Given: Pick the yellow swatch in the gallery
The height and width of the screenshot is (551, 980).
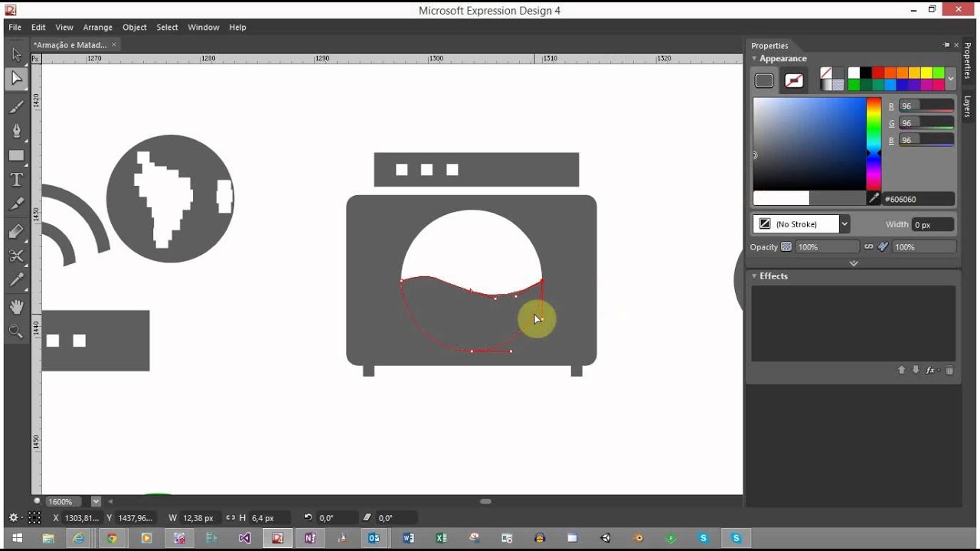Looking at the screenshot, I should click(926, 73).
